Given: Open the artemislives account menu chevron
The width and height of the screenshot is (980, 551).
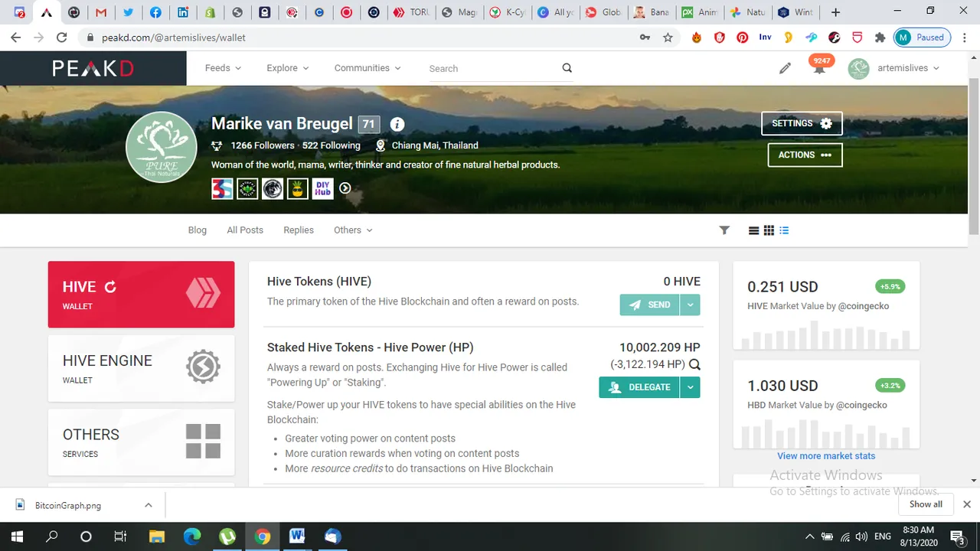Looking at the screenshot, I should pyautogui.click(x=936, y=68).
